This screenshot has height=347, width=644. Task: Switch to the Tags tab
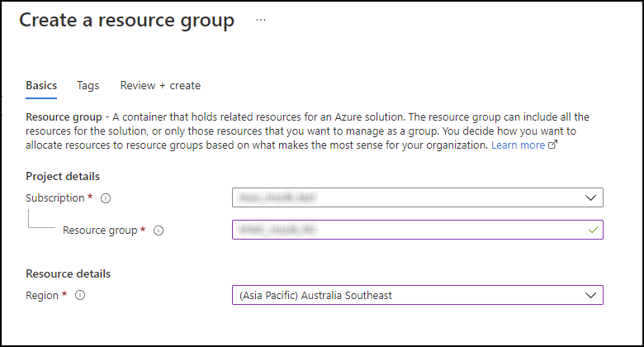[x=88, y=86]
